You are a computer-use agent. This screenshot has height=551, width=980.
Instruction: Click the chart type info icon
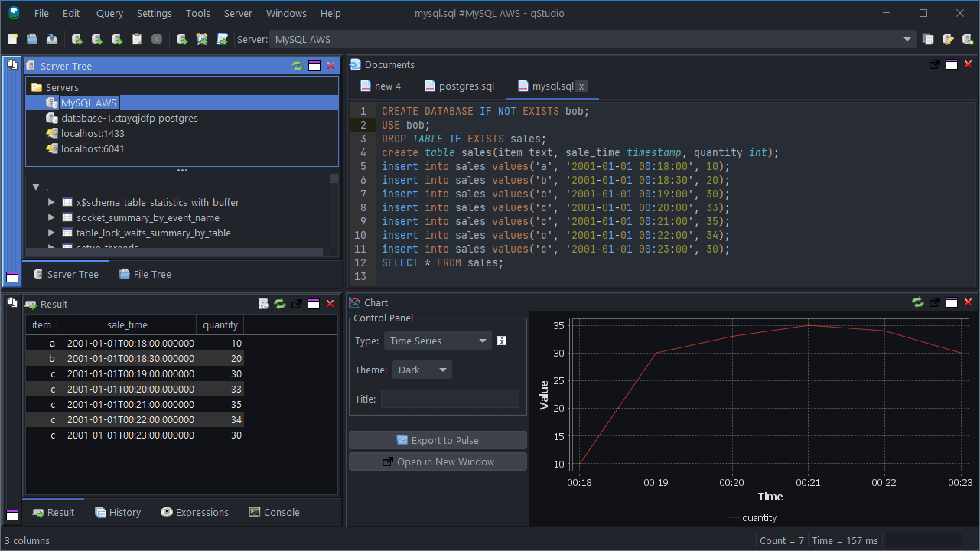[502, 341]
